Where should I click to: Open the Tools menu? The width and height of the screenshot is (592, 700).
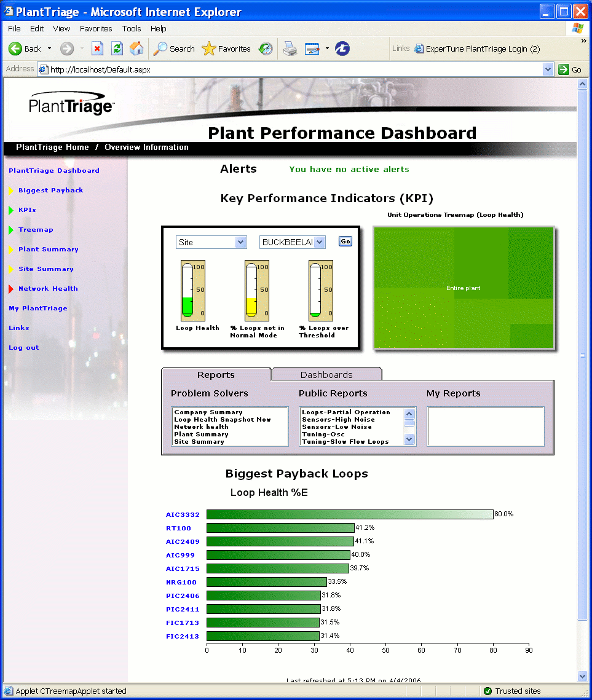[132, 28]
